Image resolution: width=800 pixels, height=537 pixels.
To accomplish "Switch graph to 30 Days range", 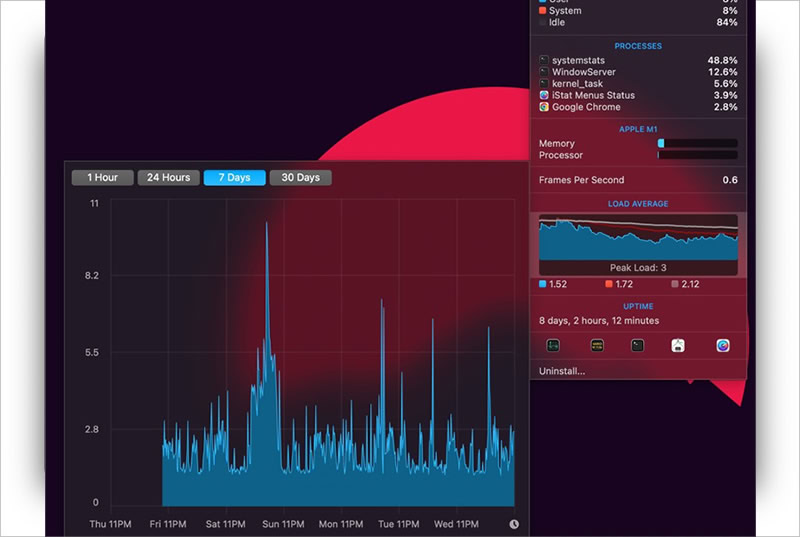I will tap(301, 177).
